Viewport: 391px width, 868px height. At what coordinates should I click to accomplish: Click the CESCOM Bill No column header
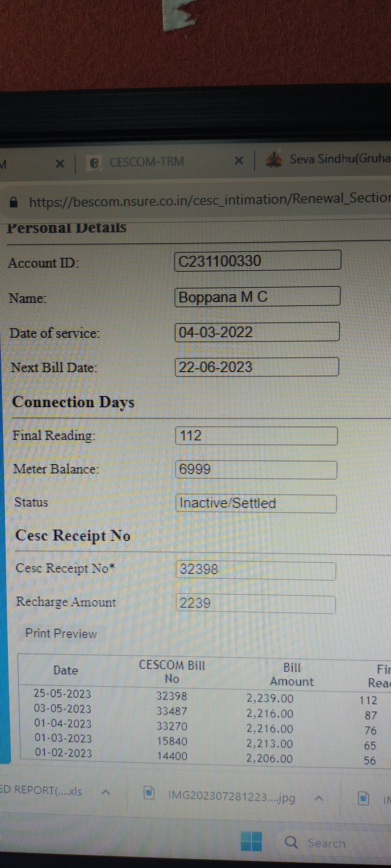click(x=172, y=672)
